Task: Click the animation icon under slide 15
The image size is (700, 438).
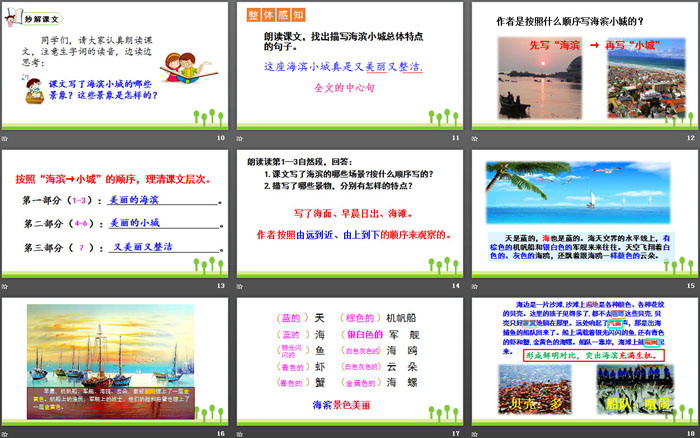Action: click(476, 286)
